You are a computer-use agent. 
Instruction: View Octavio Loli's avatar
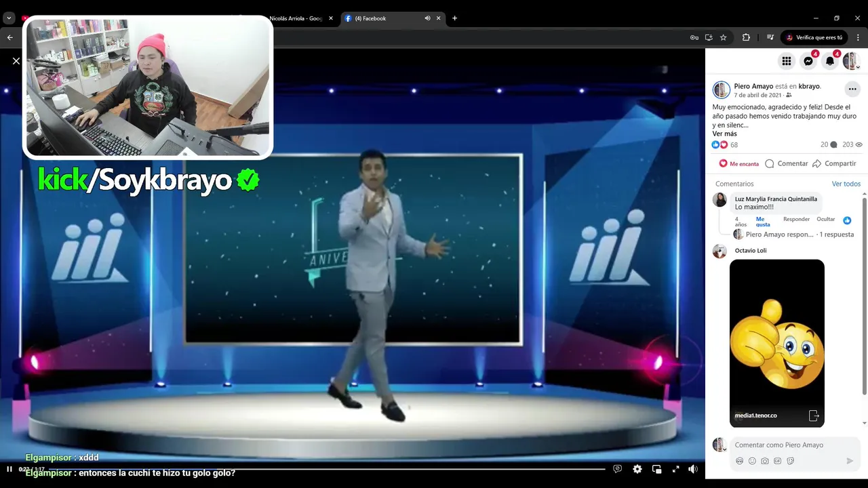(x=719, y=251)
